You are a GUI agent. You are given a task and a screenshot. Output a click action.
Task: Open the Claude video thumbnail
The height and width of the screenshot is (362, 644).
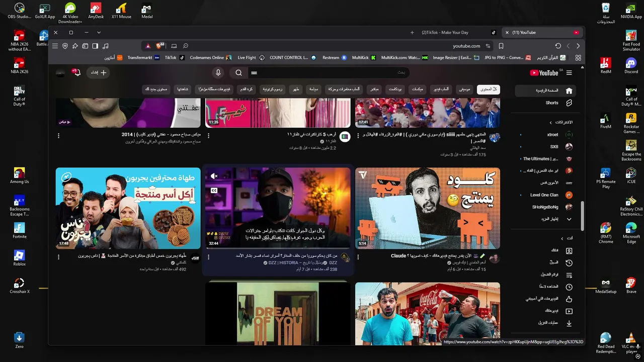coord(428,208)
